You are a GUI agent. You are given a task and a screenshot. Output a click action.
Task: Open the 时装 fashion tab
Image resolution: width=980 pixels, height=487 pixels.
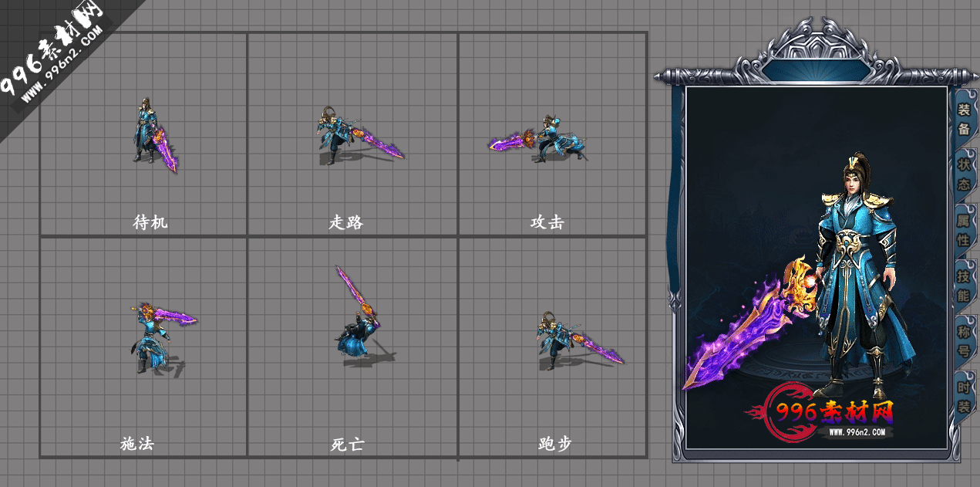pyautogui.click(x=964, y=397)
